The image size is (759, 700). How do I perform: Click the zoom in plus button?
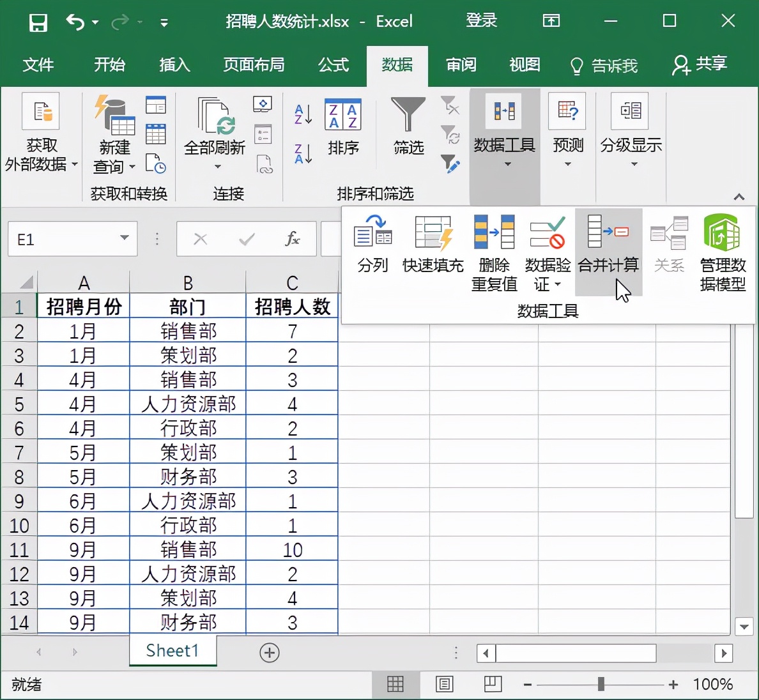(x=673, y=685)
